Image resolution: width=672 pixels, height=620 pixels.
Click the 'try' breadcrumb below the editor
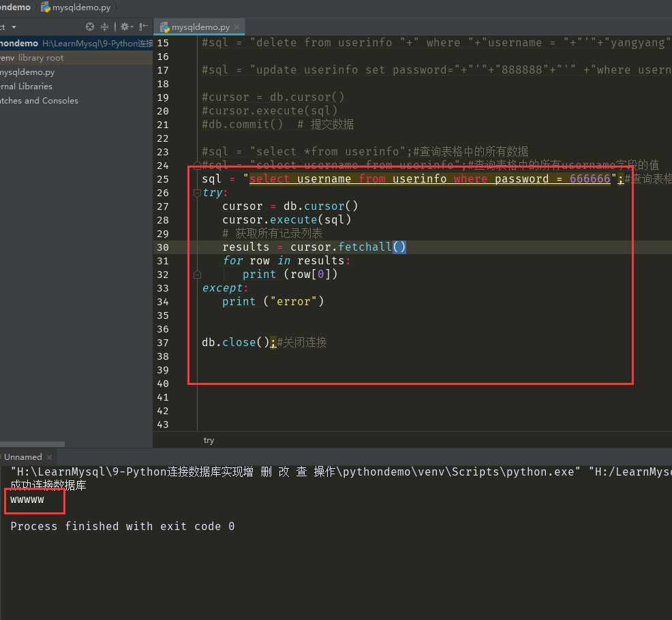tap(209, 440)
